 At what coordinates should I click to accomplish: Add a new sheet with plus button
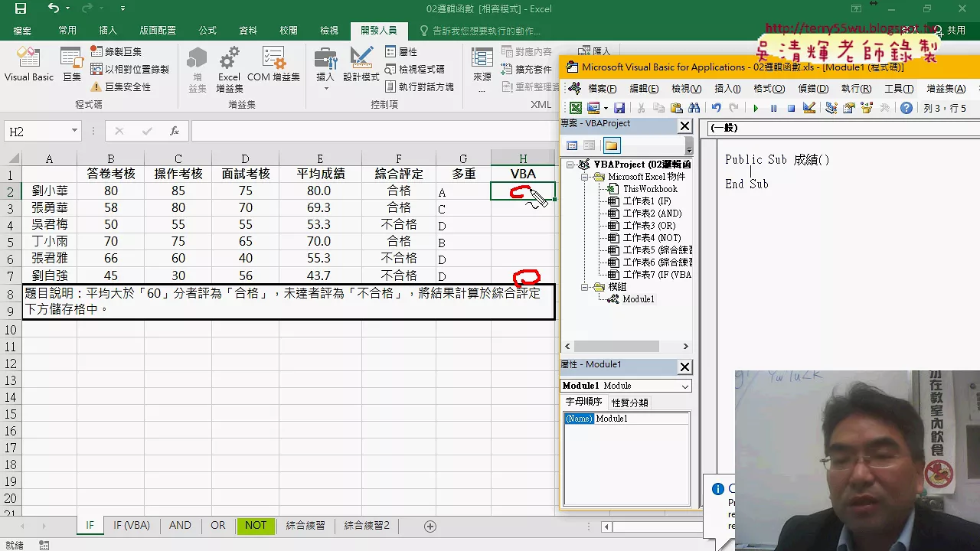pyautogui.click(x=430, y=527)
